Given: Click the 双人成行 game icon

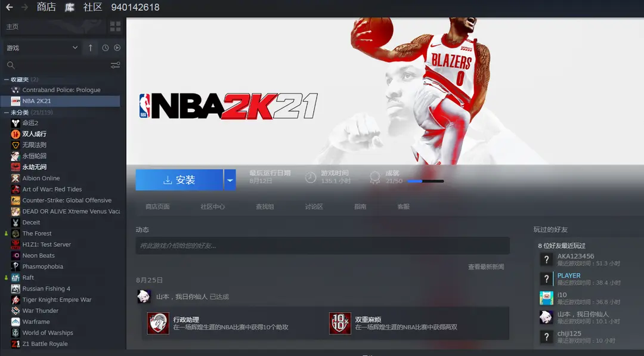Looking at the screenshot, I should tap(15, 134).
